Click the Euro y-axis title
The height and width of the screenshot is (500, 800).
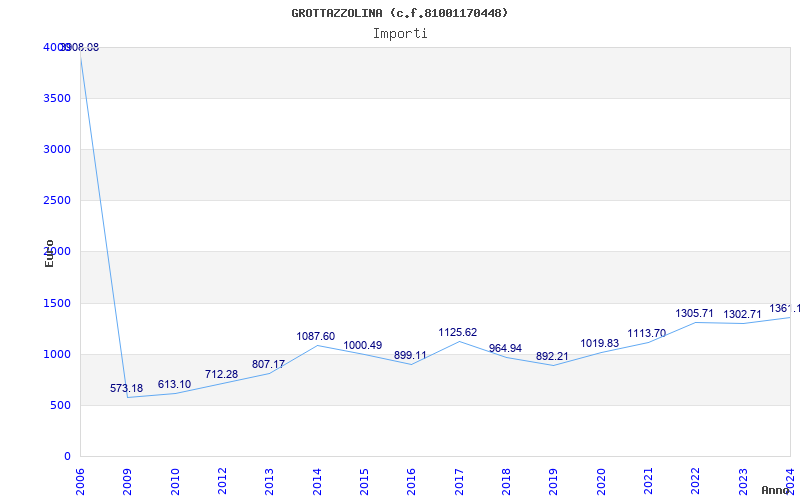point(49,253)
